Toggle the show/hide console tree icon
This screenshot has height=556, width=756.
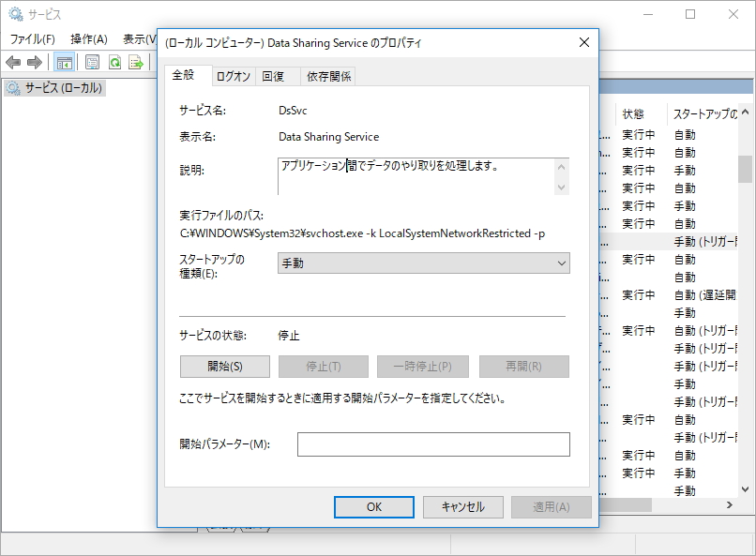pos(63,62)
